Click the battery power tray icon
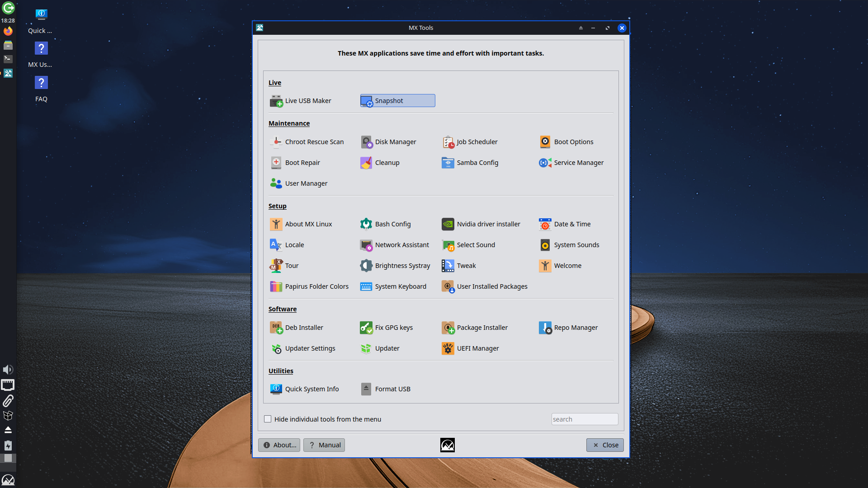The image size is (868, 488). tap(8, 446)
